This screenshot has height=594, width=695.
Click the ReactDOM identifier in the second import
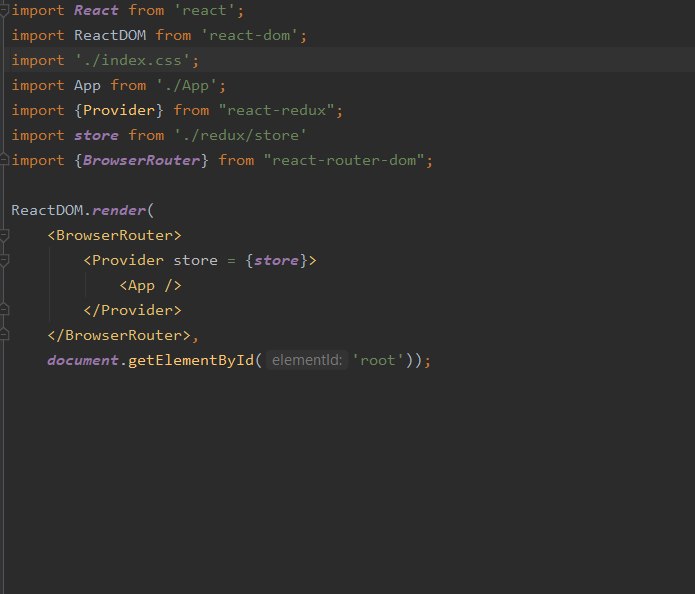coord(110,35)
